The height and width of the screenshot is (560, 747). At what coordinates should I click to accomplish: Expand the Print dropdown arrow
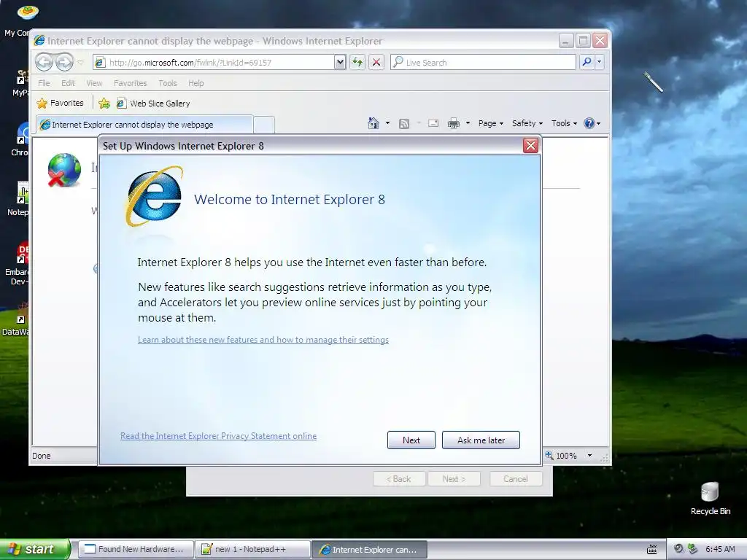pos(468,123)
